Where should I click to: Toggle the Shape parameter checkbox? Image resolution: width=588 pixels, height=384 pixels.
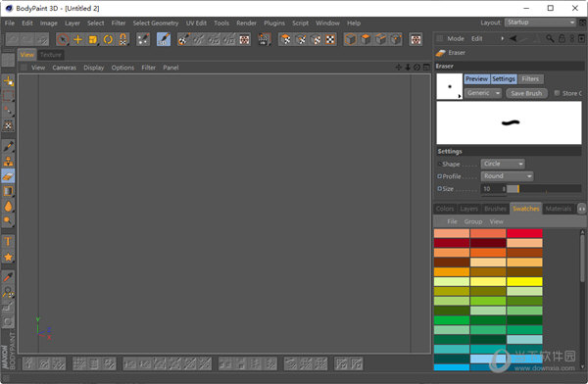click(439, 164)
